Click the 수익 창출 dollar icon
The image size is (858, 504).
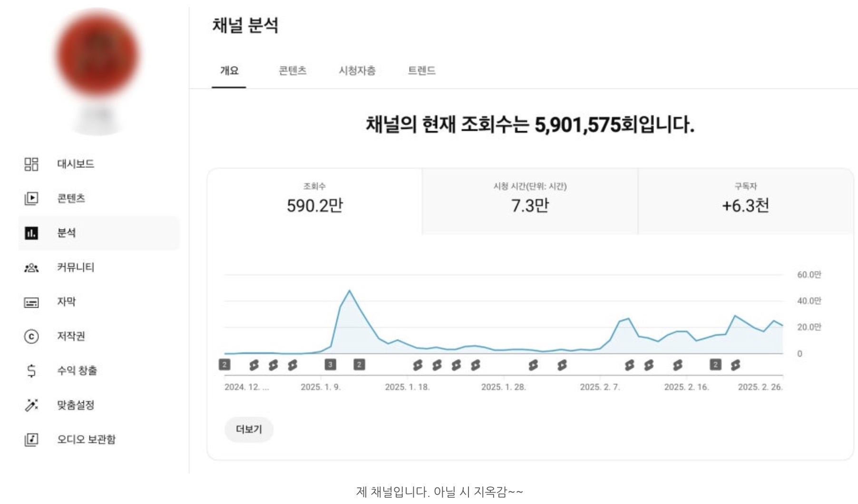[31, 370]
